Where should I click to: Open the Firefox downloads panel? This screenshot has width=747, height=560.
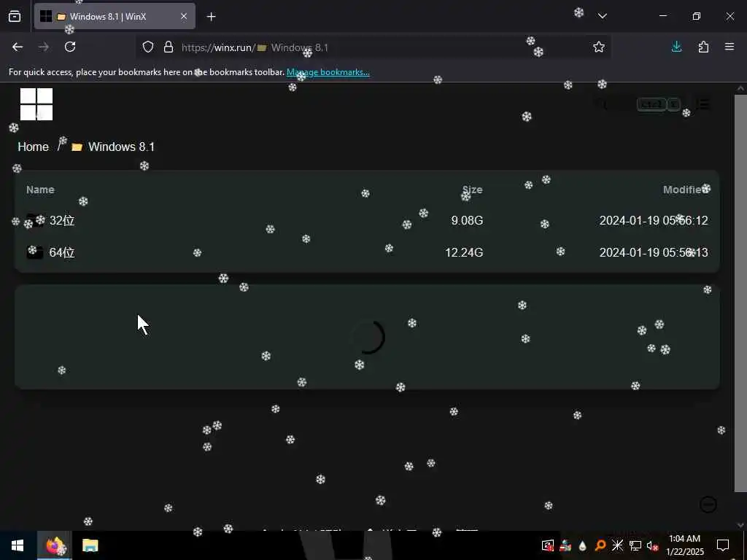pyautogui.click(x=676, y=47)
